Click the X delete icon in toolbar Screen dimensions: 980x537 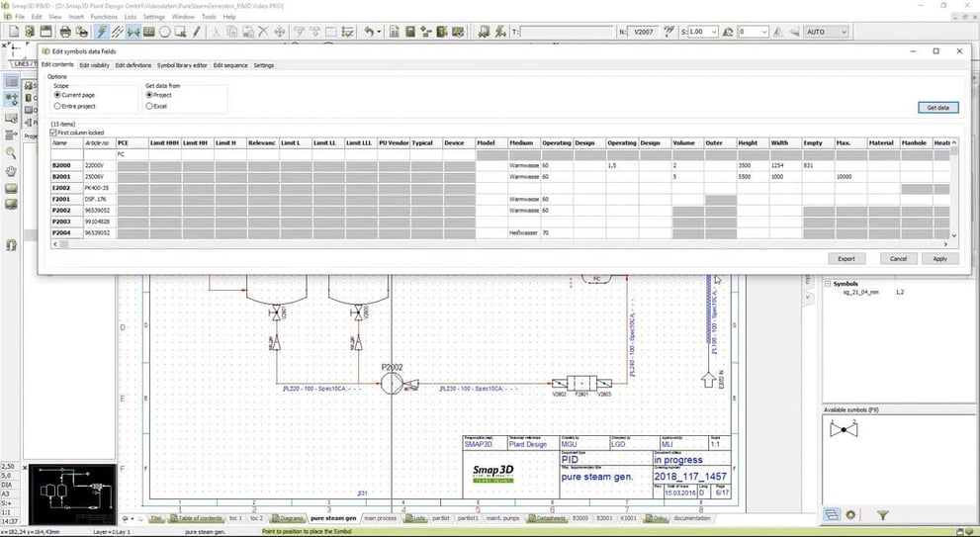click(264, 32)
